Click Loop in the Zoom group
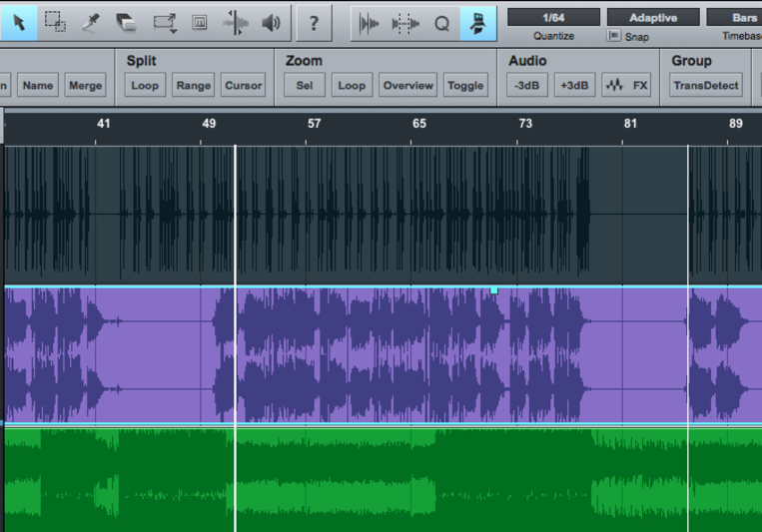 (x=352, y=86)
